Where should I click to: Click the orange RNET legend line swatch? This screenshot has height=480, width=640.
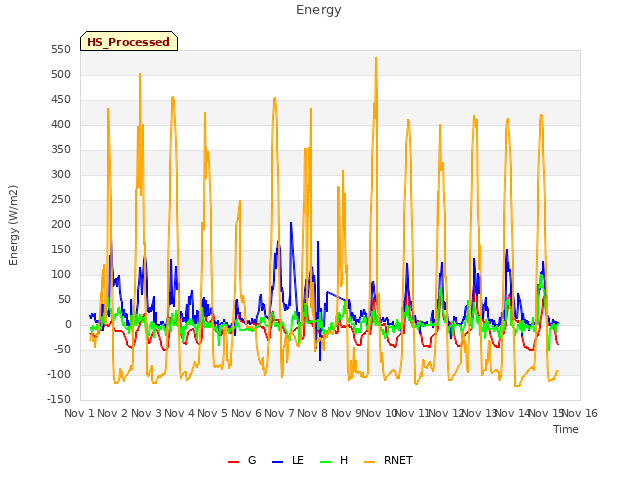369,462
